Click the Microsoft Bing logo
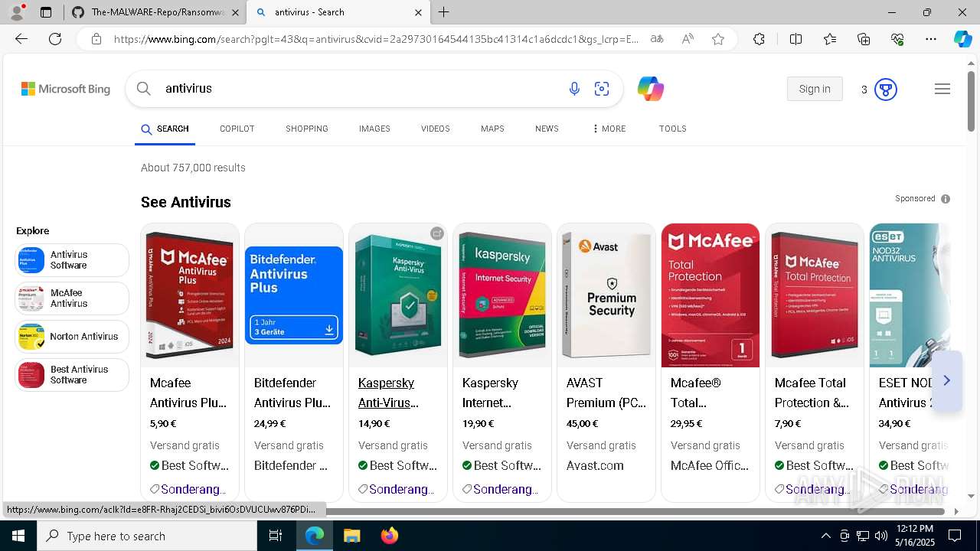 [66, 89]
